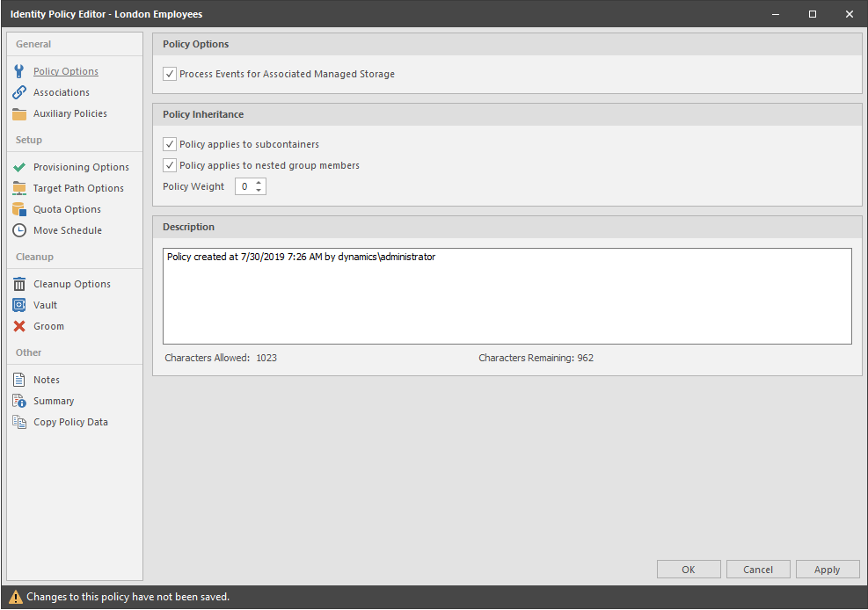Click the Apply button
This screenshot has width=868, height=610.
[x=827, y=569]
